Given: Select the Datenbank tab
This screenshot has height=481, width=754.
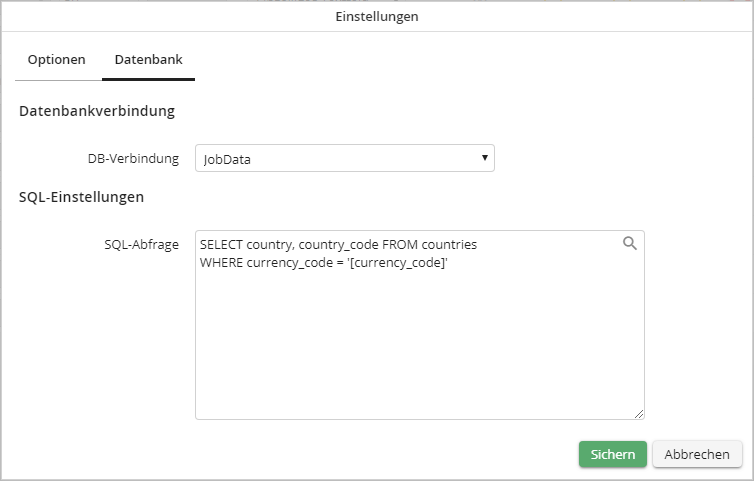Looking at the screenshot, I should 148,59.
